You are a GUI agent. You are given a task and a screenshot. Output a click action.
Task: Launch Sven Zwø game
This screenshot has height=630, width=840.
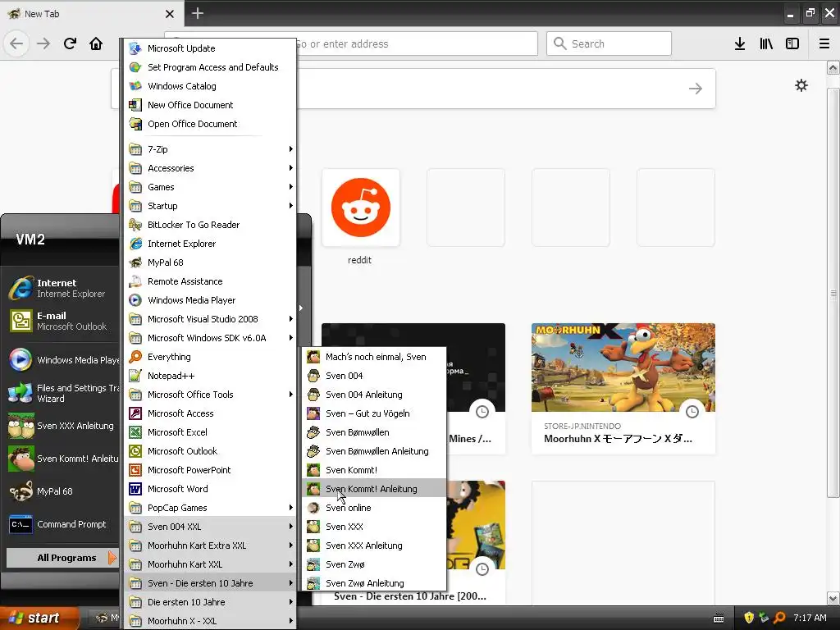tap(374, 564)
